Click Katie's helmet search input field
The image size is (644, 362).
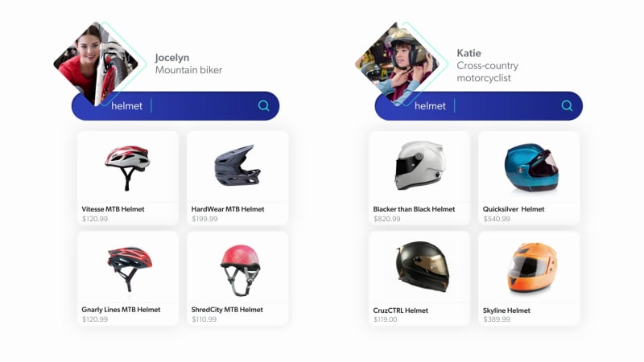478,106
